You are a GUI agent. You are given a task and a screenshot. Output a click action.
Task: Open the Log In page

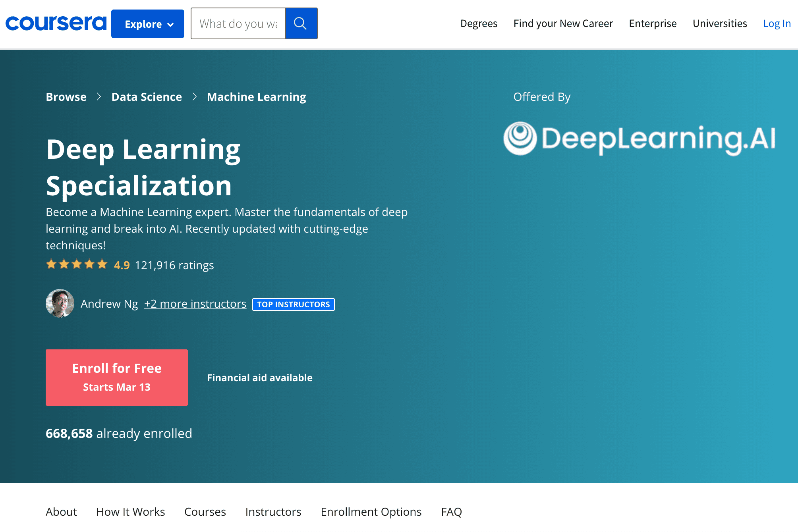[776, 23]
